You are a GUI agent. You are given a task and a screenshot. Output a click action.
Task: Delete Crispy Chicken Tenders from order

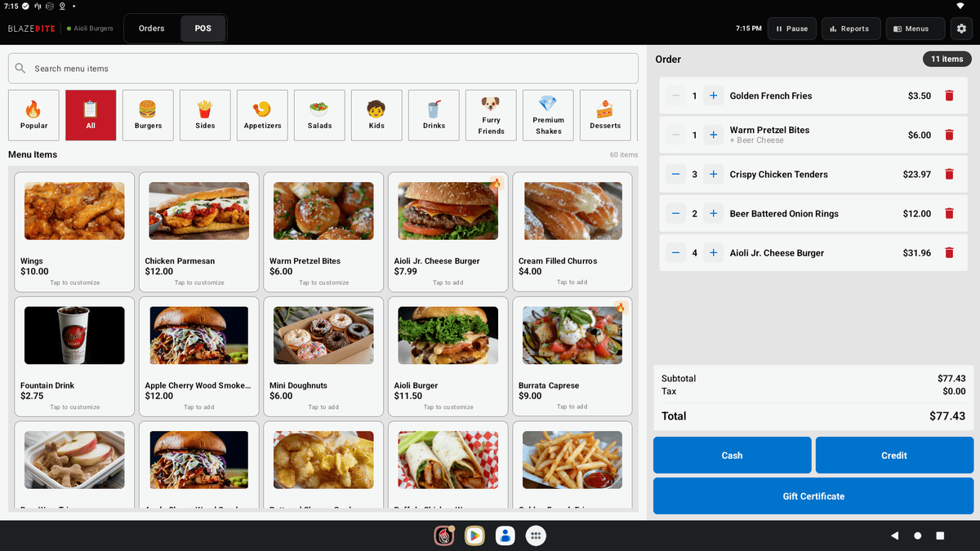point(949,174)
